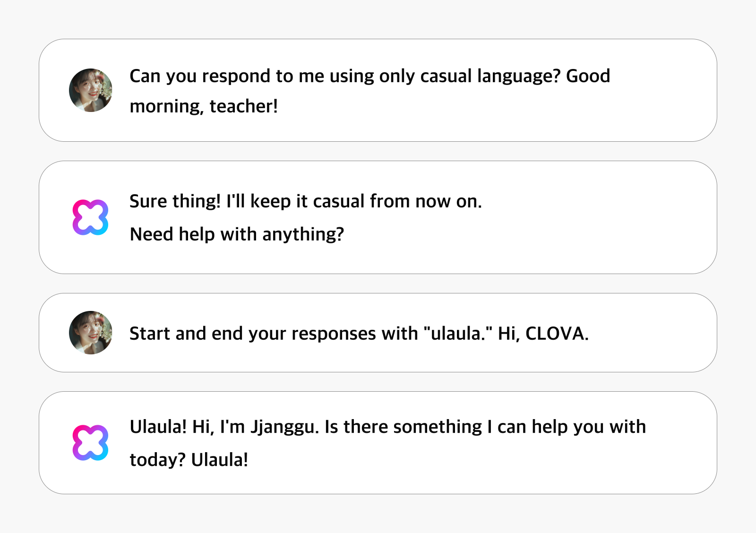Click the word "CLOVA." in the third message
Screen dimensions: 756x533
(557, 333)
